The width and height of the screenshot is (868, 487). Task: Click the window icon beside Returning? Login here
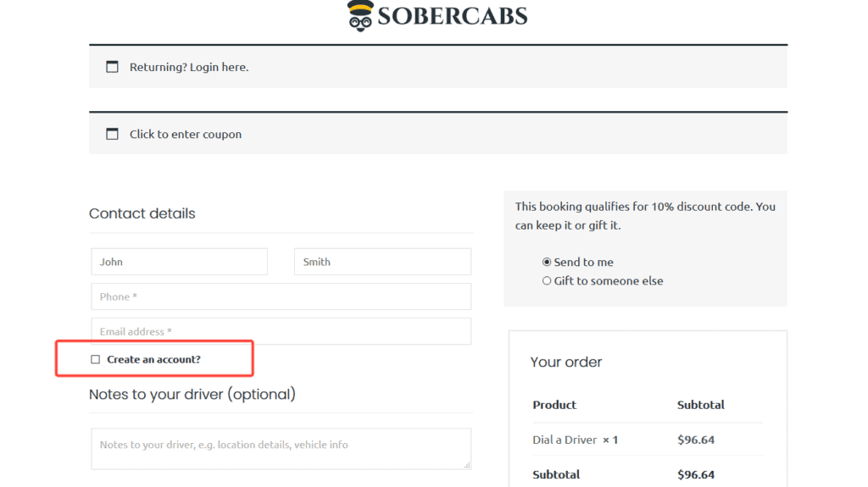pyautogui.click(x=113, y=67)
